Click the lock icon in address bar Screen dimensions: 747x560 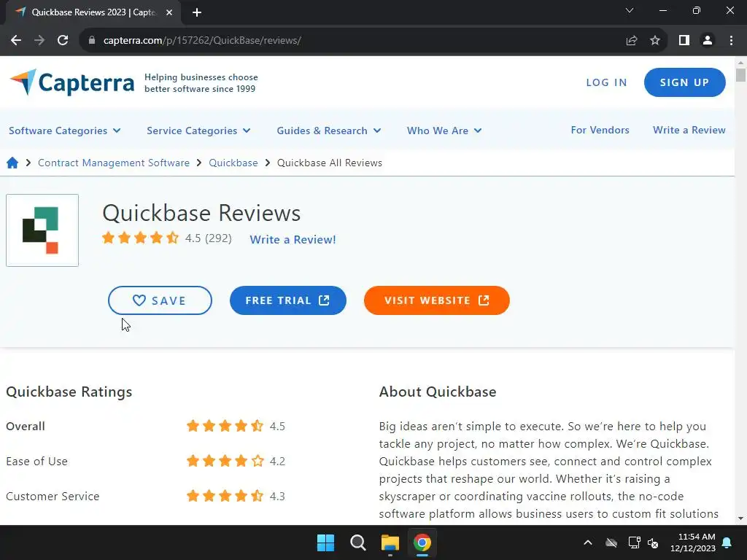coord(92,41)
